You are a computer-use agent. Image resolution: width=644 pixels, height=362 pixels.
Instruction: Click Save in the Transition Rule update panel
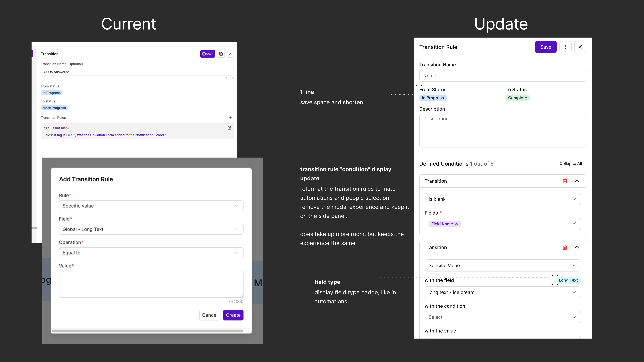click(x=546, y=47)
